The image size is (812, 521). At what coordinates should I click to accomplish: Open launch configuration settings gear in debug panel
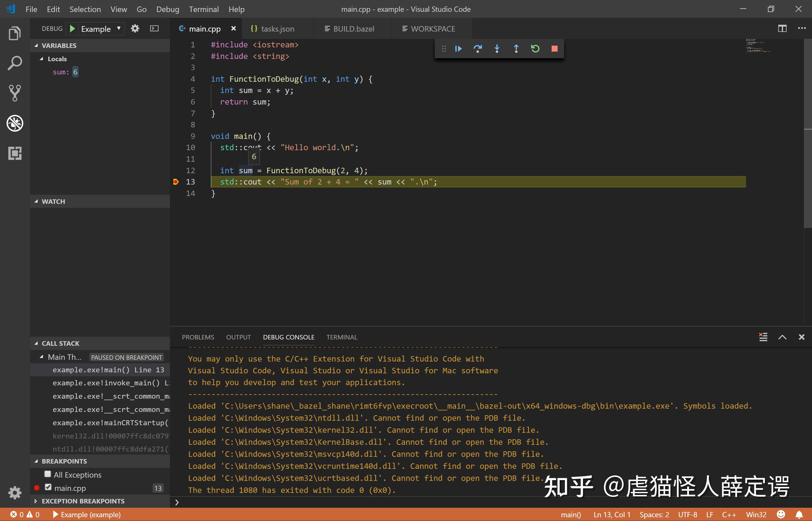tap(135, 28)
